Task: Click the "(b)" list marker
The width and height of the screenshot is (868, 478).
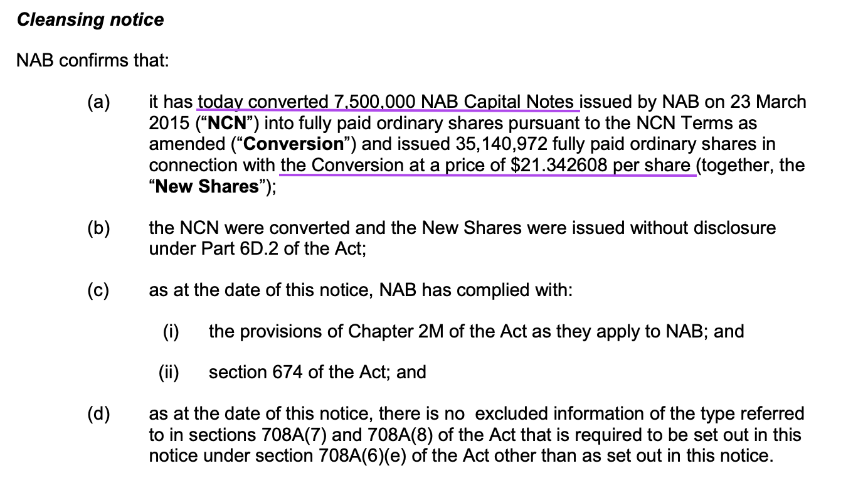Action: [x=98, y=228]
